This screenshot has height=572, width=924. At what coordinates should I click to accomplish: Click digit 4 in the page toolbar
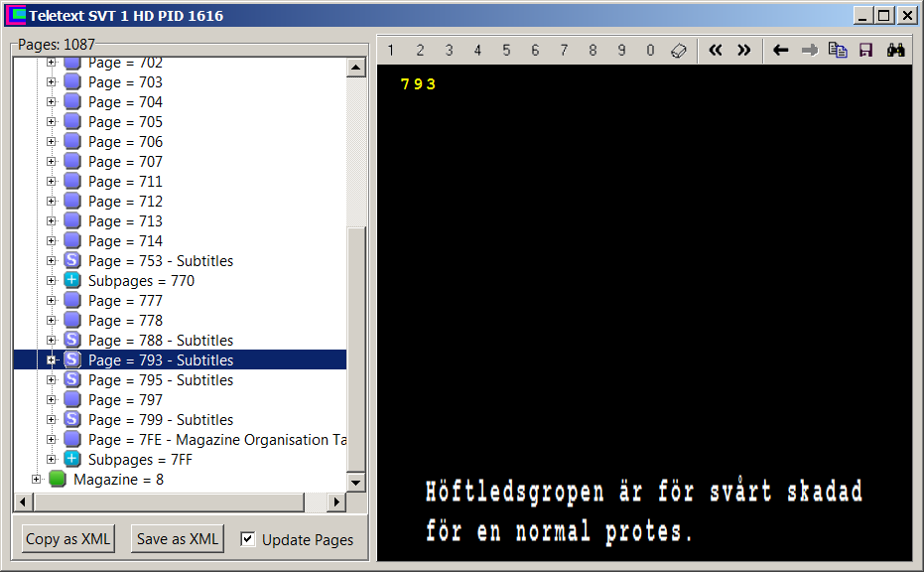(x=477, y=50)
